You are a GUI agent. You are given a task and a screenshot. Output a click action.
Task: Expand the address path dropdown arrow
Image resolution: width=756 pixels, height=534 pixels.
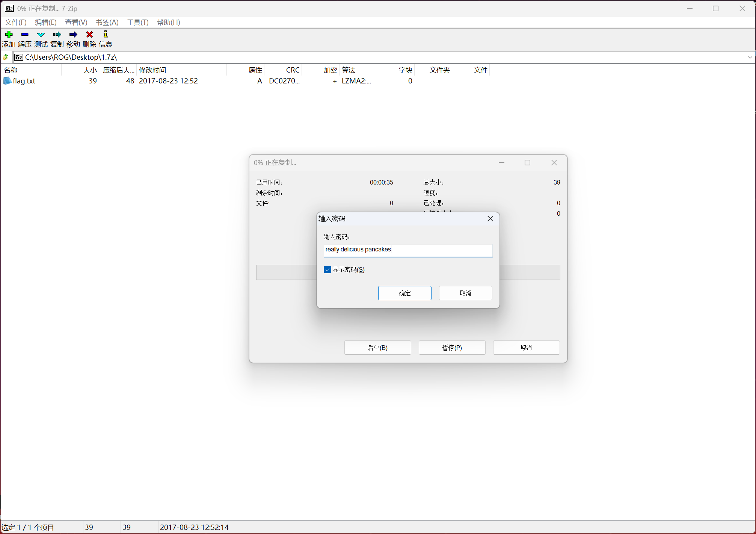click(x=750, y=57)
